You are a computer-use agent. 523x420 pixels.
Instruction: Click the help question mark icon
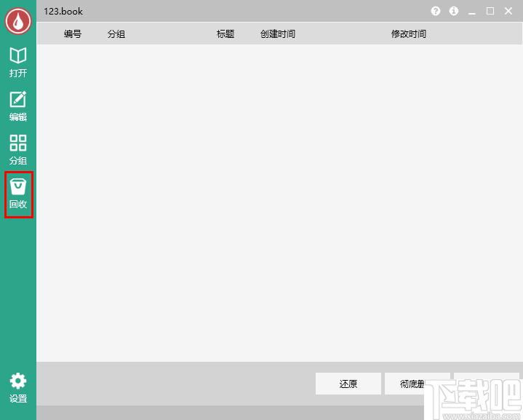435,11
